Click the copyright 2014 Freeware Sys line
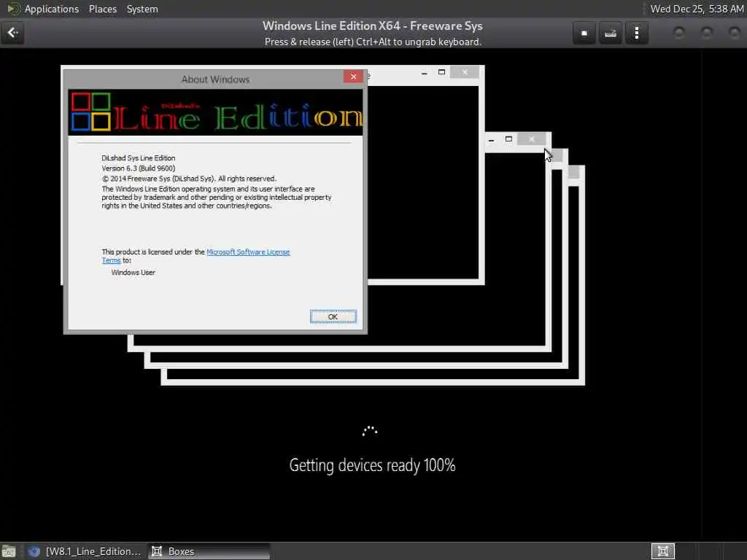This screenshot has width=747, height=560. pos(189,179)
